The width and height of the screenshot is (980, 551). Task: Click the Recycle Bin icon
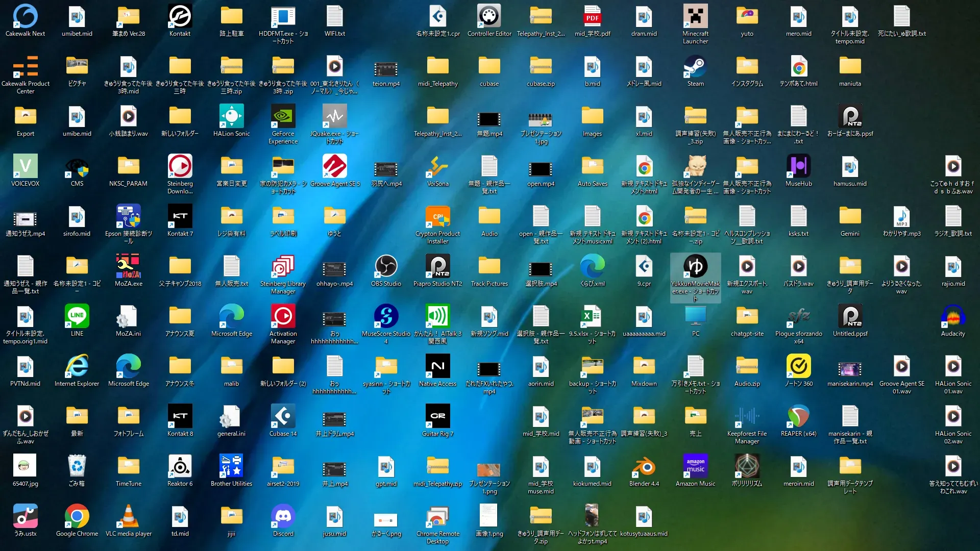pos(77,467)
